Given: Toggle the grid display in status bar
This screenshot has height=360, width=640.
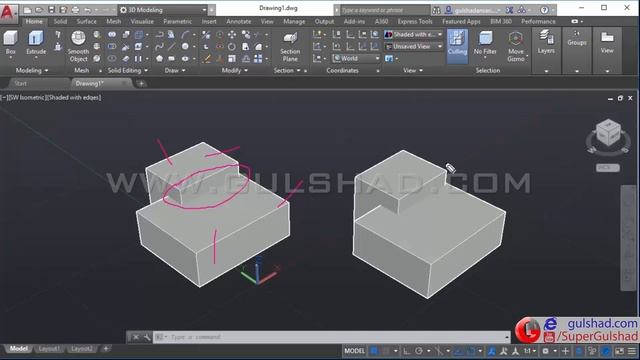Looking at the screenshot, I should 374,351.
